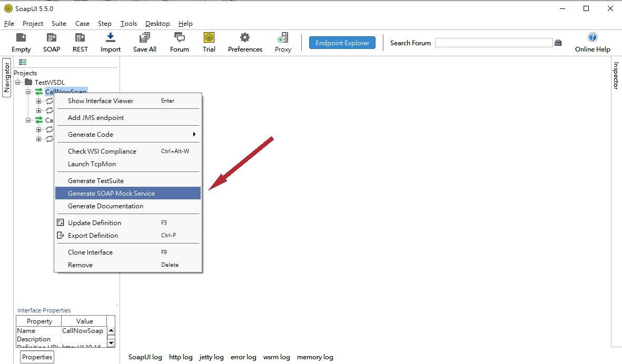The width and height of the screenshot is (622, 364).
Task: Choose Clone Interface
Action: click(x=128, y=252)
